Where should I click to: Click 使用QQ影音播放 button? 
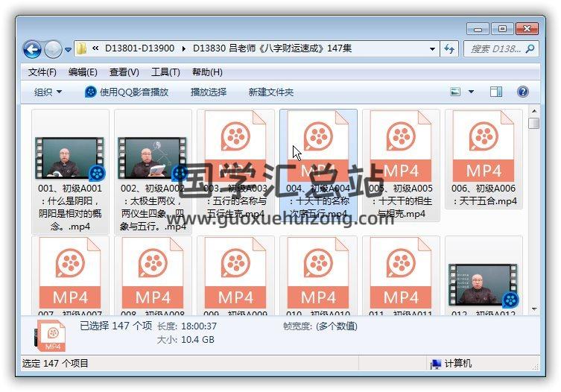click(127, 92)
